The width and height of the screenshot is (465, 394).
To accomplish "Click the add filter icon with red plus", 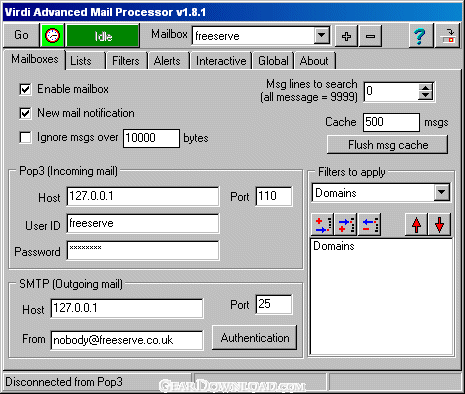I will [322, 225].
